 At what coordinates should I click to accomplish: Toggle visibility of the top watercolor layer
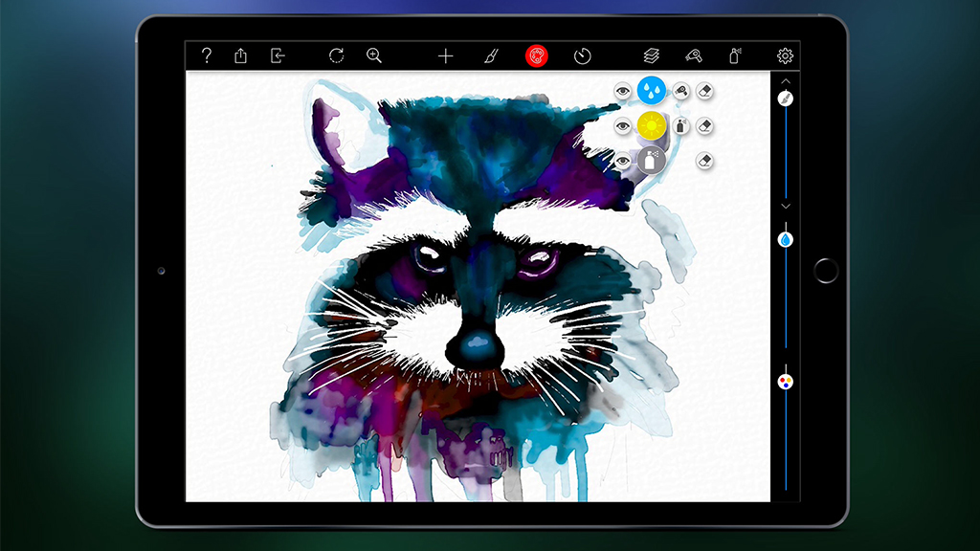tap(623, 90)
